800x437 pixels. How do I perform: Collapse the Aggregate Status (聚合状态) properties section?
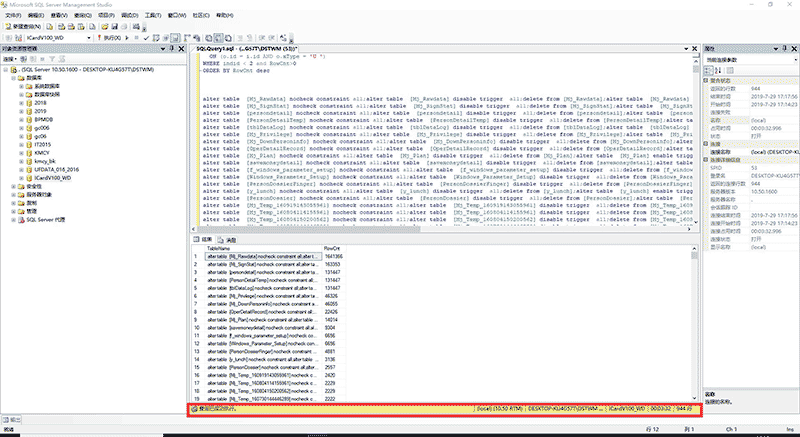point(706,81)
